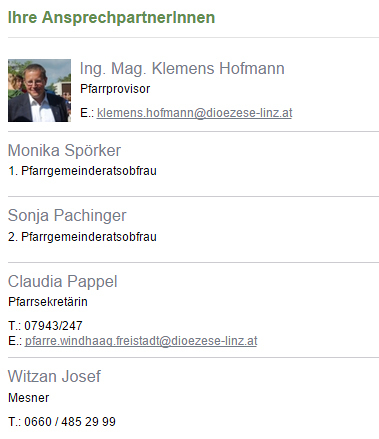Open the pfarre.windhaag.freistadt@dioezese-linz.at email link
Viewport: 379px width, 439px height.
(141, 341)
